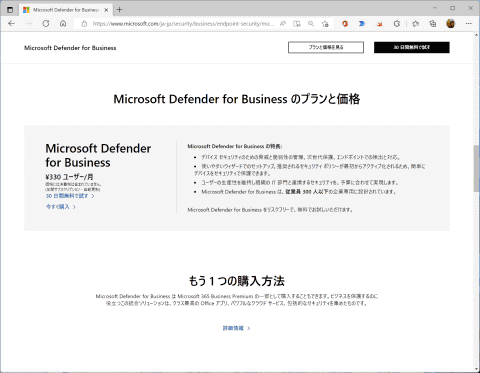
Task: View site information lock icon
Action: (x=84, y=24)
